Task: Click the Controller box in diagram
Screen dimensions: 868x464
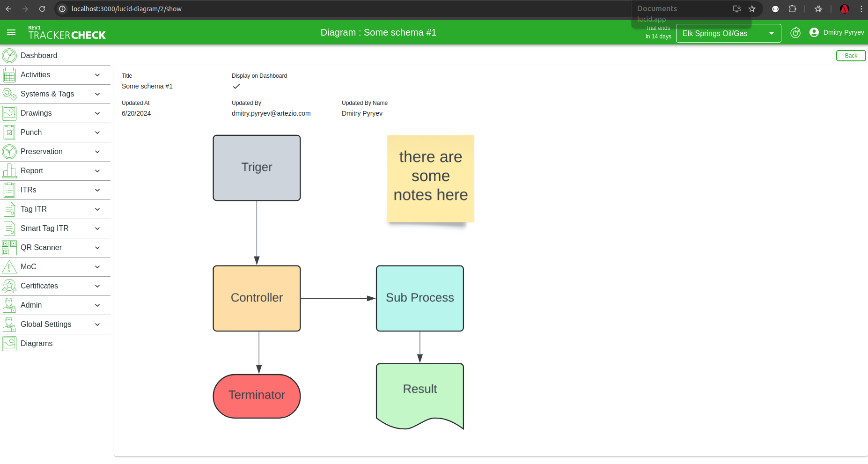Action: tap(257, 298)
